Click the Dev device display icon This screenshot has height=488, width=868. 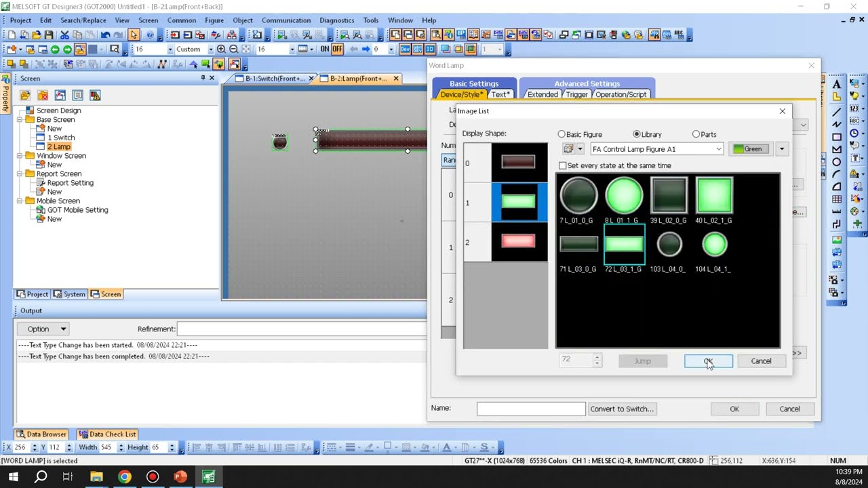pos(405,49)
